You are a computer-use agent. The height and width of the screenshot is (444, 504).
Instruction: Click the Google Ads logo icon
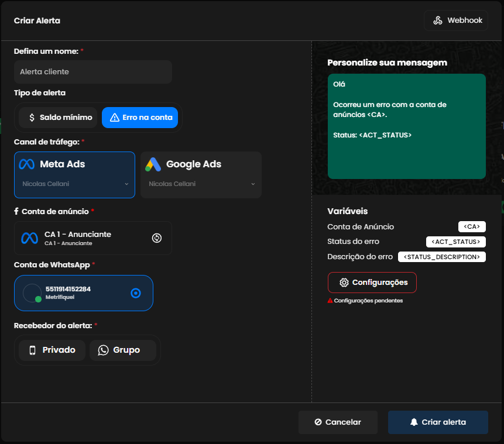pos(153,164)
